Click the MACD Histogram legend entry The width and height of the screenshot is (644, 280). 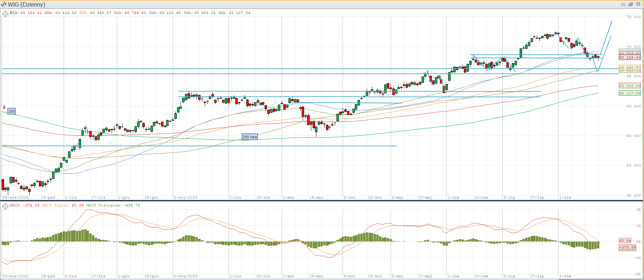tap(113, 205)
